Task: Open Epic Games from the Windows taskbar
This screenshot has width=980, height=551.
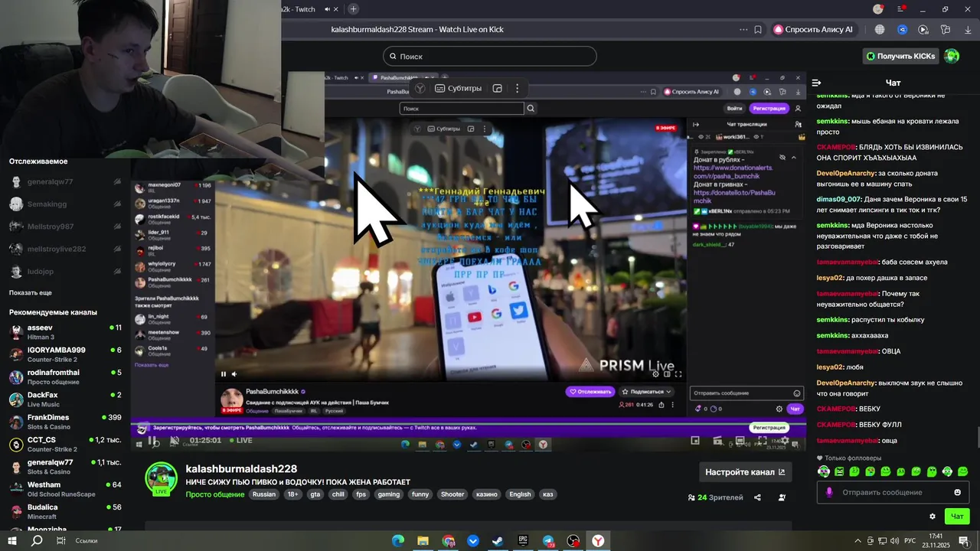Action: pyautogui.click(x=523, y=541)
